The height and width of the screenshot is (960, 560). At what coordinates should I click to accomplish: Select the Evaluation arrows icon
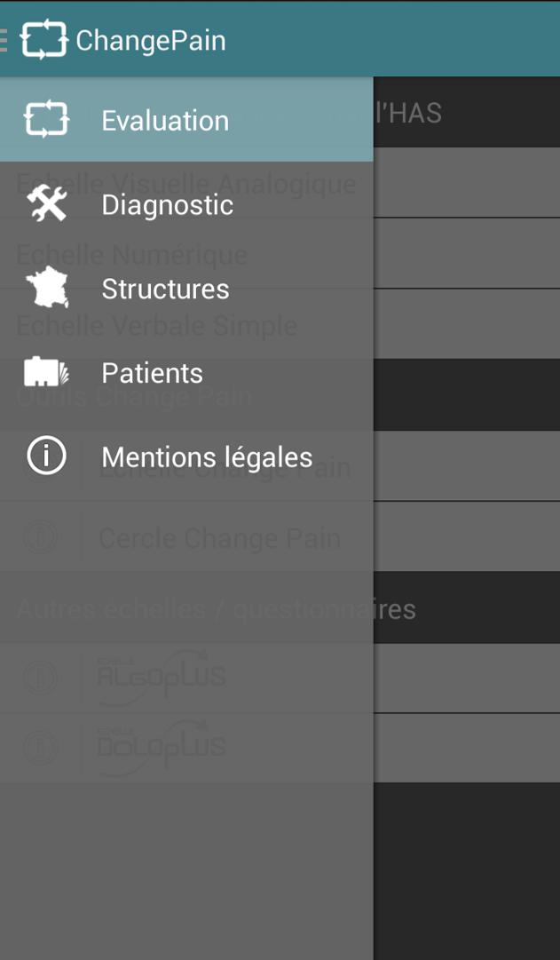[x=47, y=120]
